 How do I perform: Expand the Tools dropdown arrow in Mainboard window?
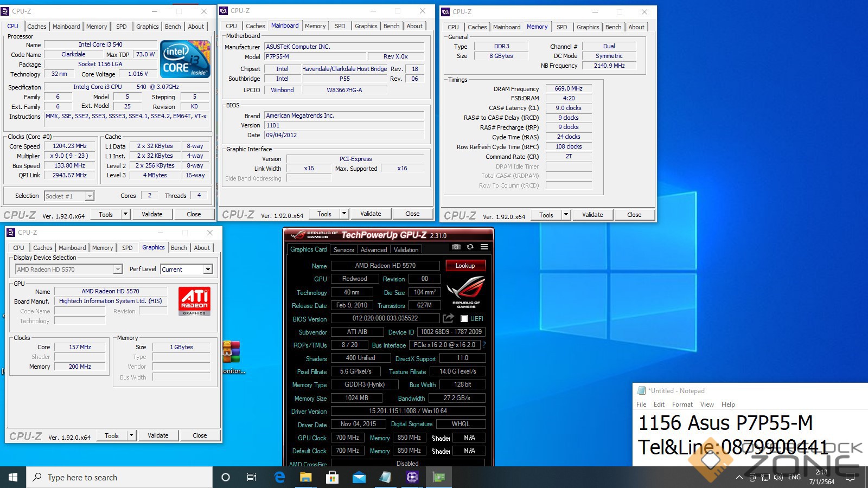click(x=344, y=214)
